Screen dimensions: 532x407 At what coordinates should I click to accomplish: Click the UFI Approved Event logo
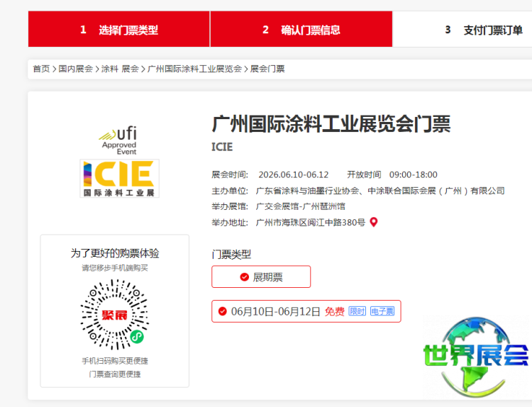coord(118,140)
